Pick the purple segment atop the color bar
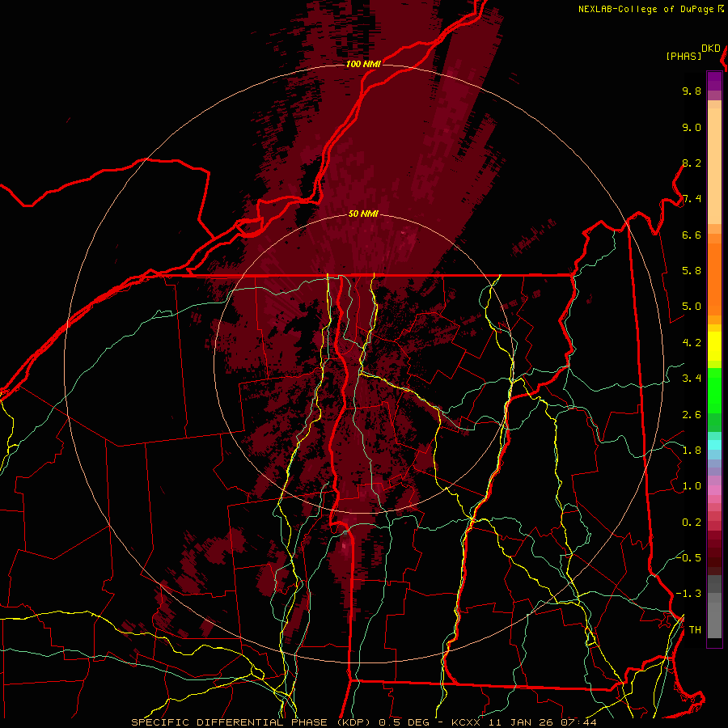Image resolution: width=728 pixels, height=728 pixels. tap(714, 81)
